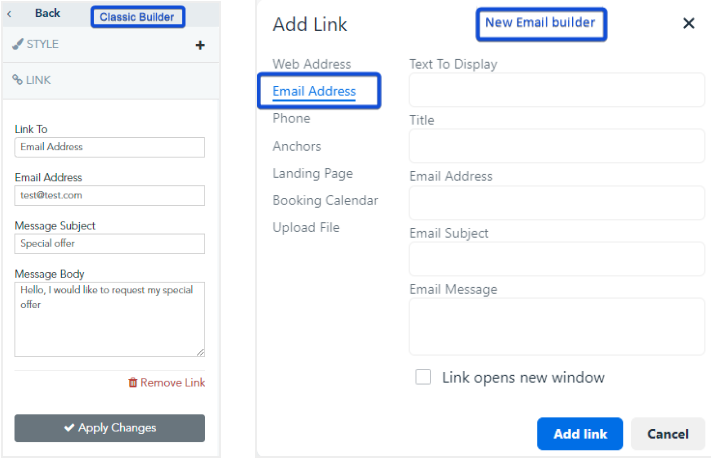This screenshot has height=458, width=711.
Task: Click the trash icon beside Remove Link
Action: tap(132, 383)
